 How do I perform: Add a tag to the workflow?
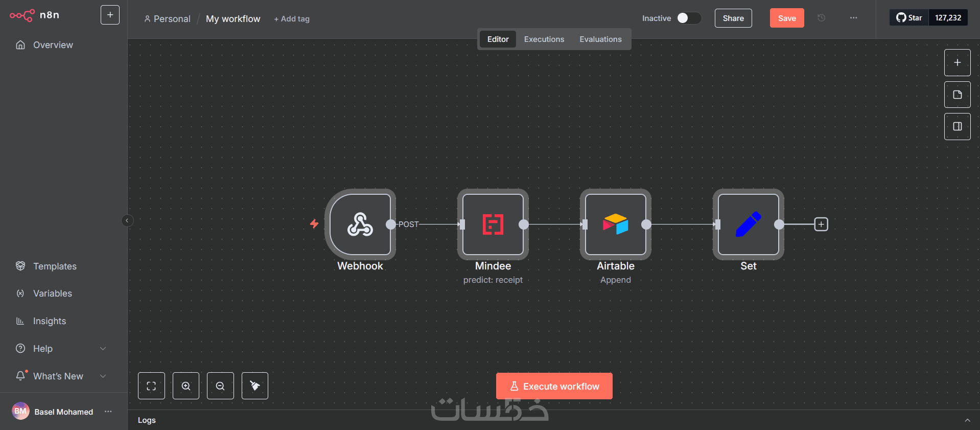(x=292, y=19)
